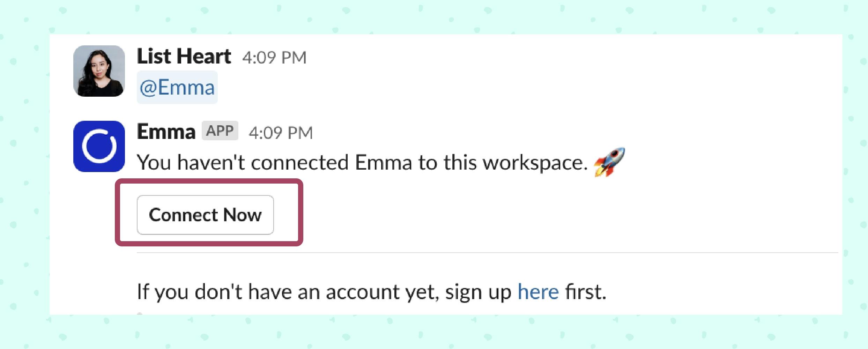Click the rocket emoji in Emma's message
Screen dimensions: 868x349
609,162
